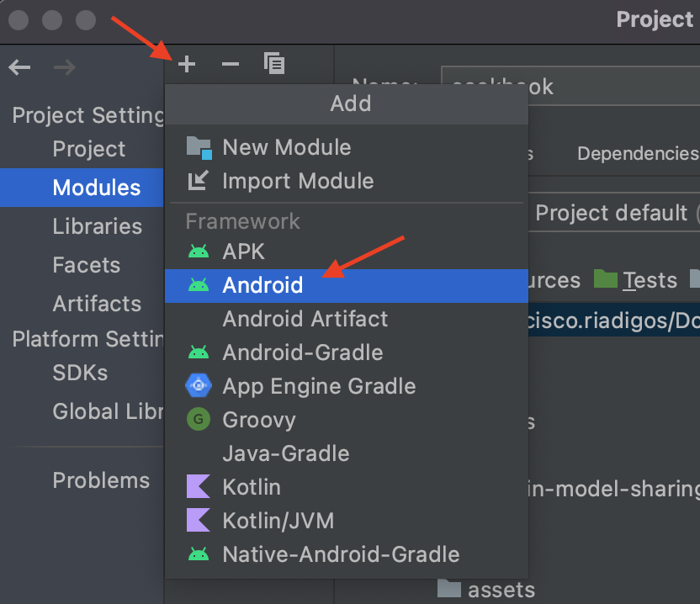Image resolution: width=700 pixels, height=604 pixels.
Task: Open the Project default dropdown
Action: (x=613, y=213)
